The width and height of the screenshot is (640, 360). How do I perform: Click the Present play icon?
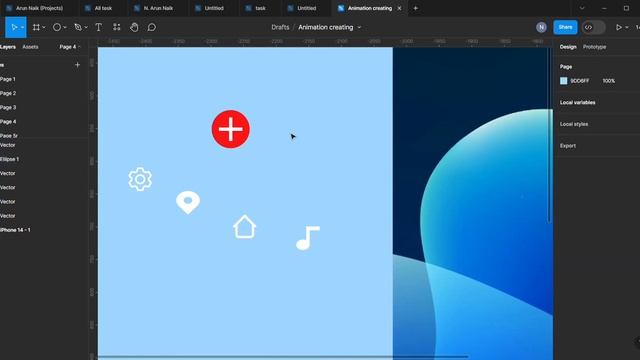pyautogui.click(x=619, y=27)
